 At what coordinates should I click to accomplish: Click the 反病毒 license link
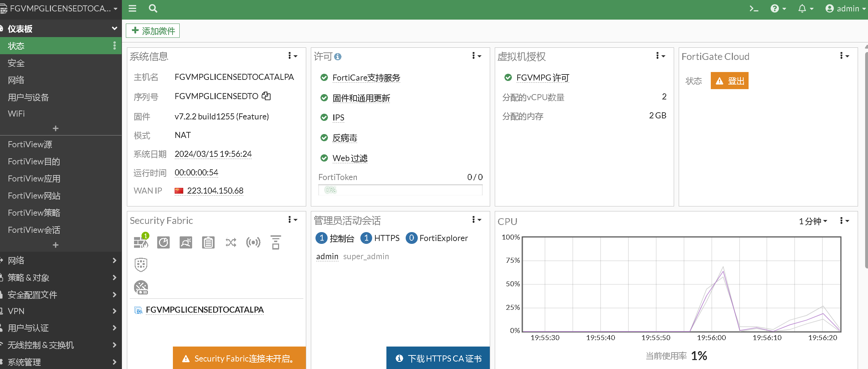(x=345, y=138)
